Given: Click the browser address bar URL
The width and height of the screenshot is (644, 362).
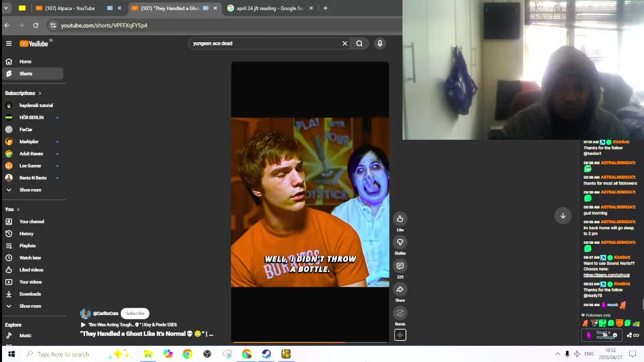Looking at the screenshot, I should [104, 25].
